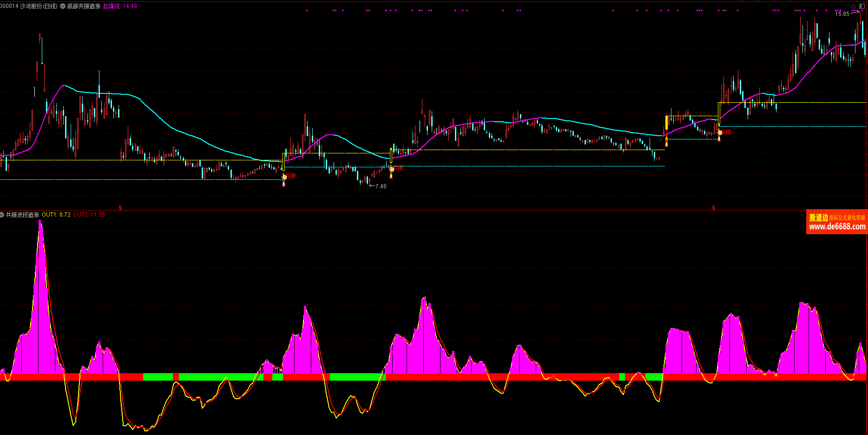This screenshot has height=435, width=868.
Task: Click the 15.85 high price label
Action: click(x=842, y=13)
